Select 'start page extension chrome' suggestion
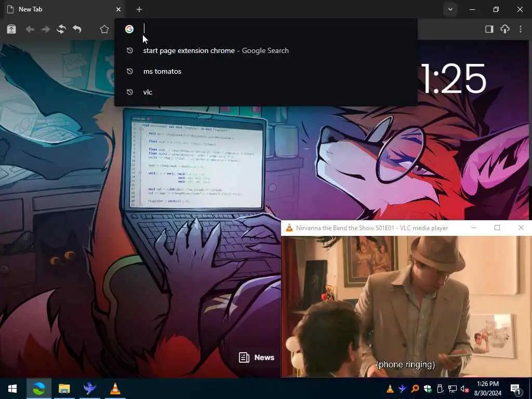The image size is (532, 399). tap(266, 50)
